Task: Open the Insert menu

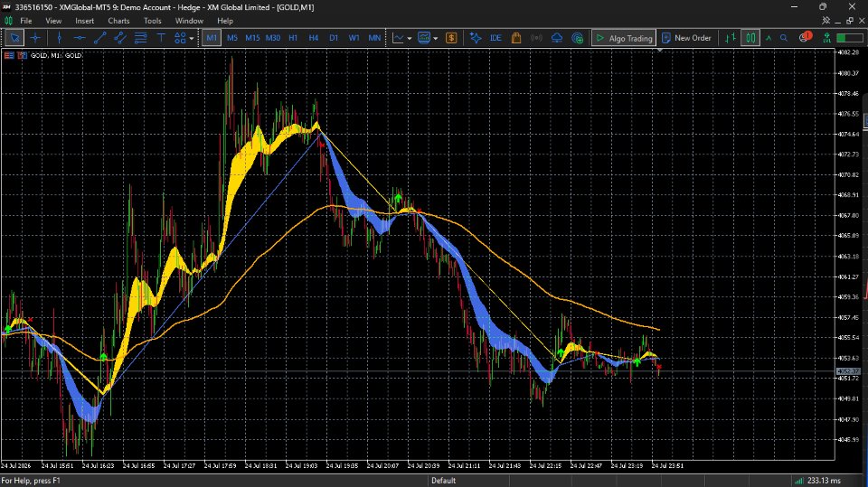Action: [85, 21]
